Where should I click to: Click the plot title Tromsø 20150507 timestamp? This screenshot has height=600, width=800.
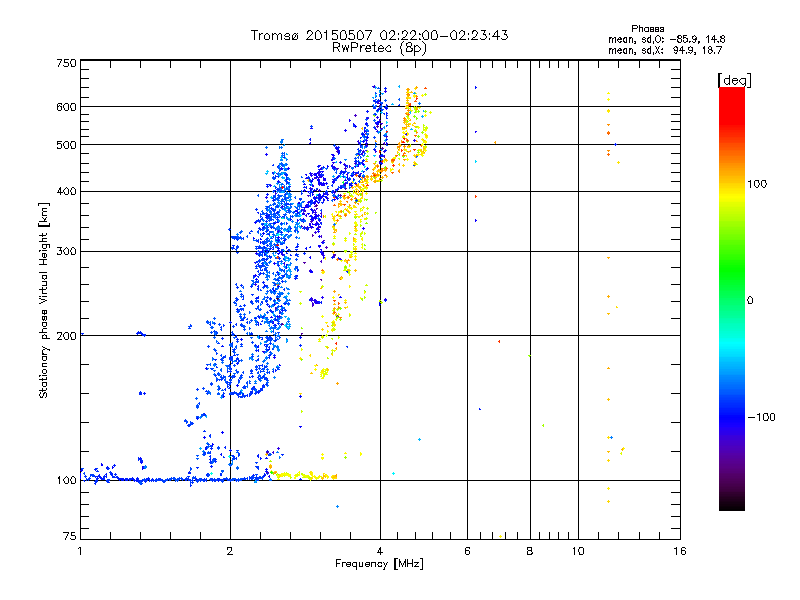pyautogui.click(x=379, y=35)
